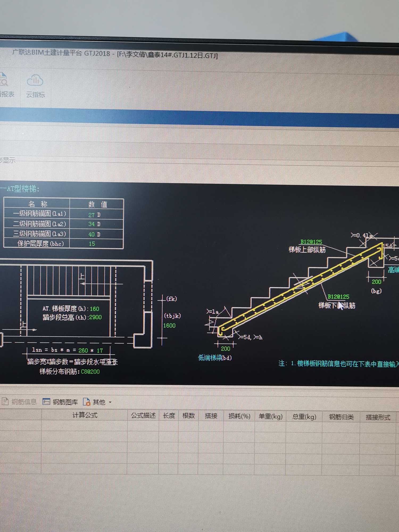This screenshot has height=532, width=399.
Task: Edit the step count value 17
Action: [100, 351]
